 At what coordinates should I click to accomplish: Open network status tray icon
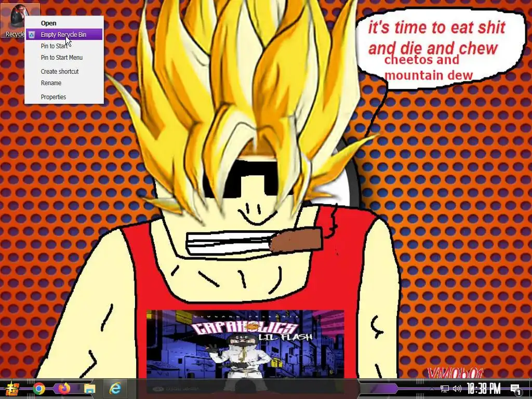(x=445, y=389)
